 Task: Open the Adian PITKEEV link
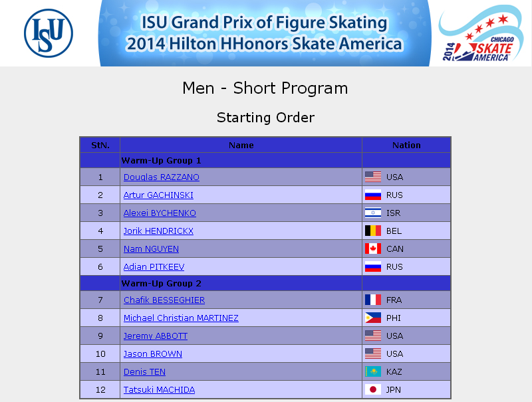pos(154,267)
